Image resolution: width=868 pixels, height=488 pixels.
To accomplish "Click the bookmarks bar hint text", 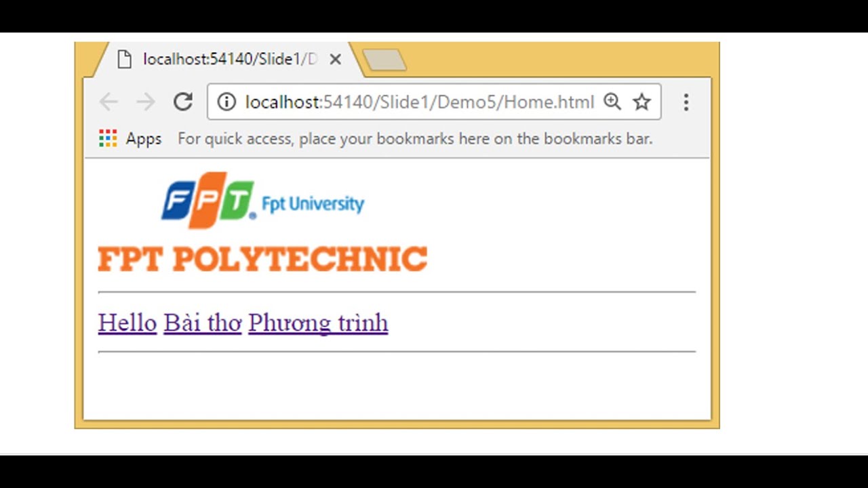I will tap(415, 139).
